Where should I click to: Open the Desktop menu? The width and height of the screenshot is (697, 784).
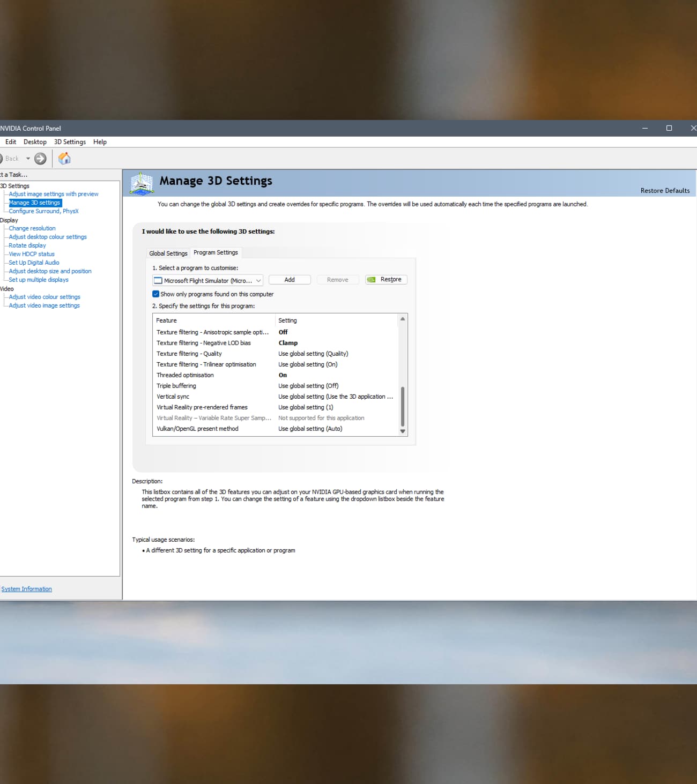(x=35, y=142)
